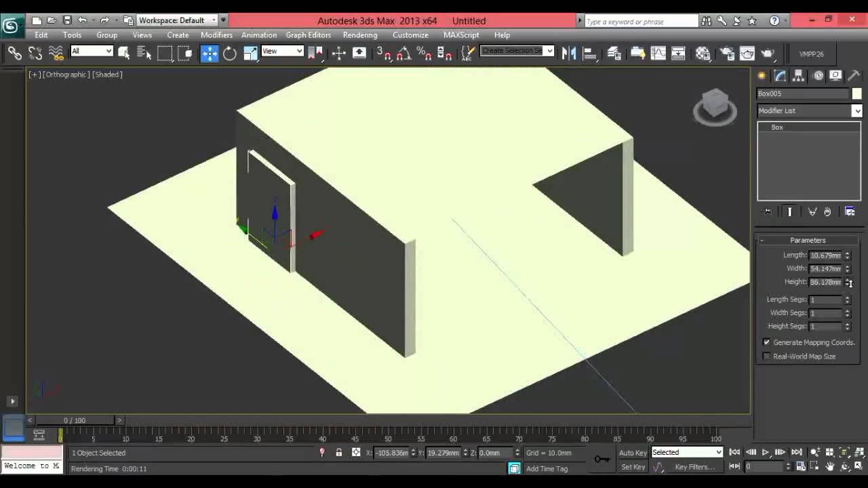This screenshot has width=868, height=488.
Task: Toggle the Selection Lock padlock
Action: (x=338, y=452)
